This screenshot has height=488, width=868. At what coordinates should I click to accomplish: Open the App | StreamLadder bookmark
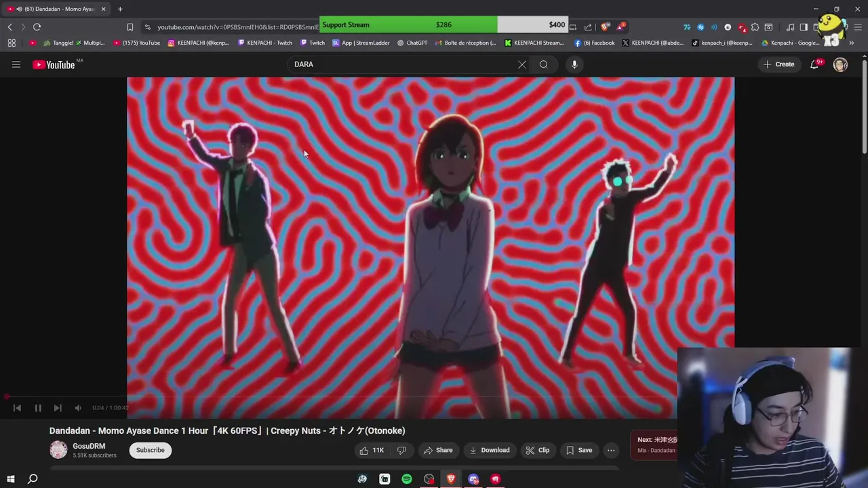click(x=361, y=43)
